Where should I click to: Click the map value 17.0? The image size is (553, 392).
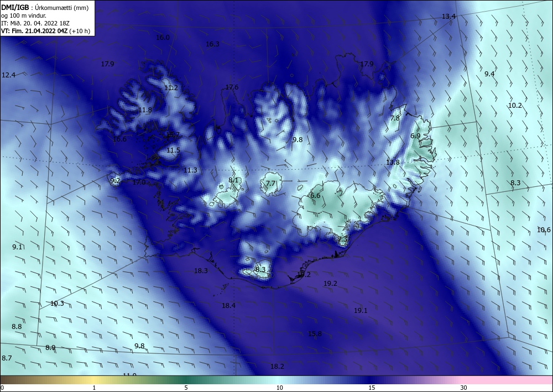click(x=139, y=182)
